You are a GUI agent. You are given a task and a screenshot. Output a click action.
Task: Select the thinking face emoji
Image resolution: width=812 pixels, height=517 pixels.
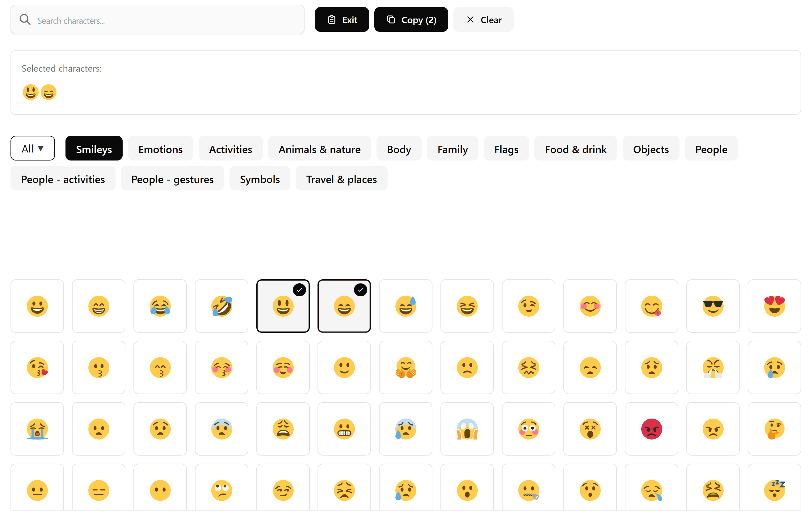tap(774, 429)
